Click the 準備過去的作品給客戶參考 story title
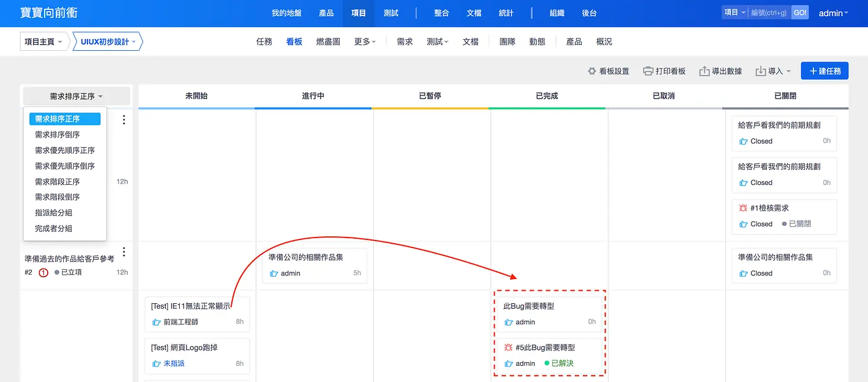This screenshot has width=868, height=382. [69, 259]
